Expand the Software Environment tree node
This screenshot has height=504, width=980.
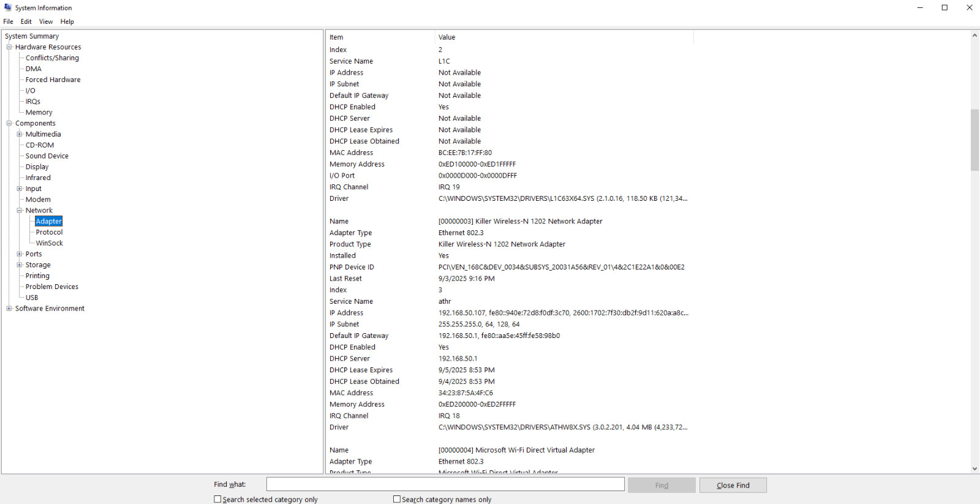9,309
